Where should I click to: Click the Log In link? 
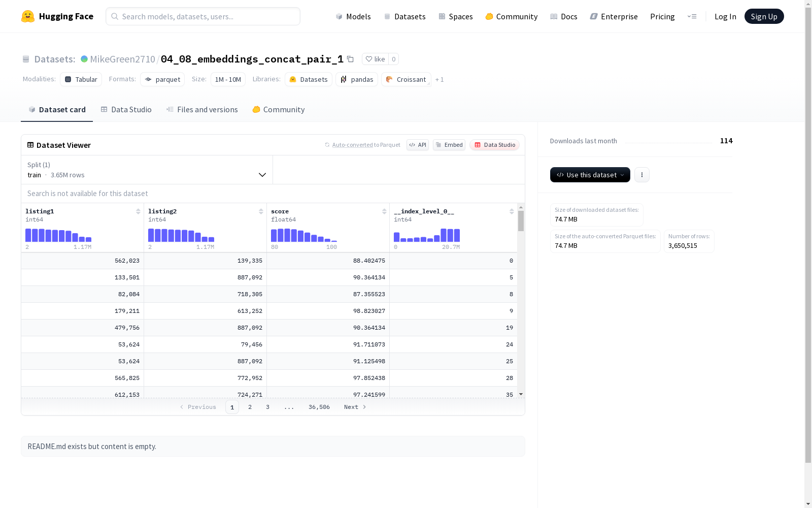click(725, 16)
